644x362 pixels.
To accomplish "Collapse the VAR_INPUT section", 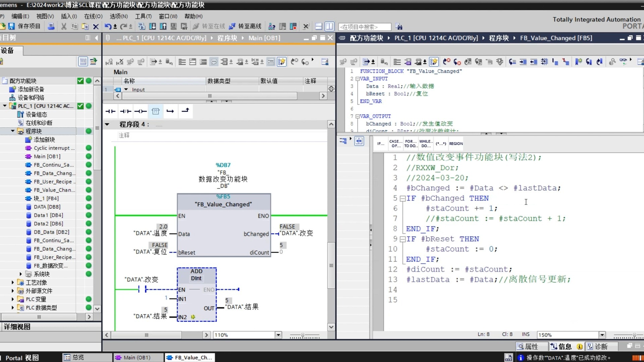I will (358, 79).
